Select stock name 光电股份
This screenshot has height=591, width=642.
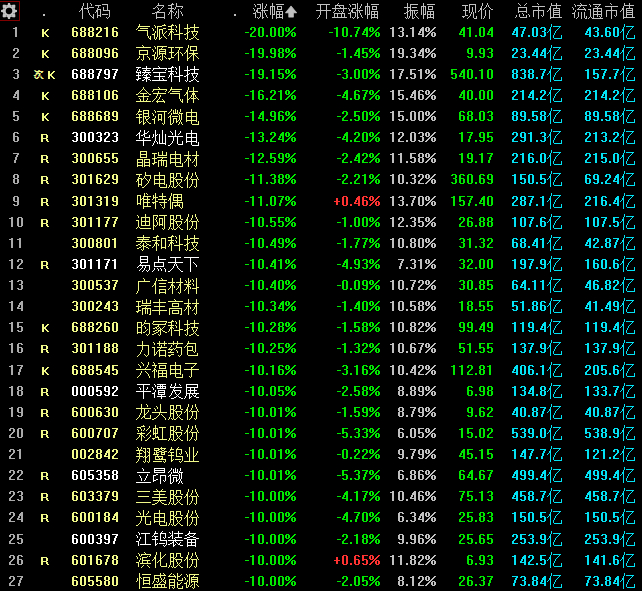tap(167, 518)
